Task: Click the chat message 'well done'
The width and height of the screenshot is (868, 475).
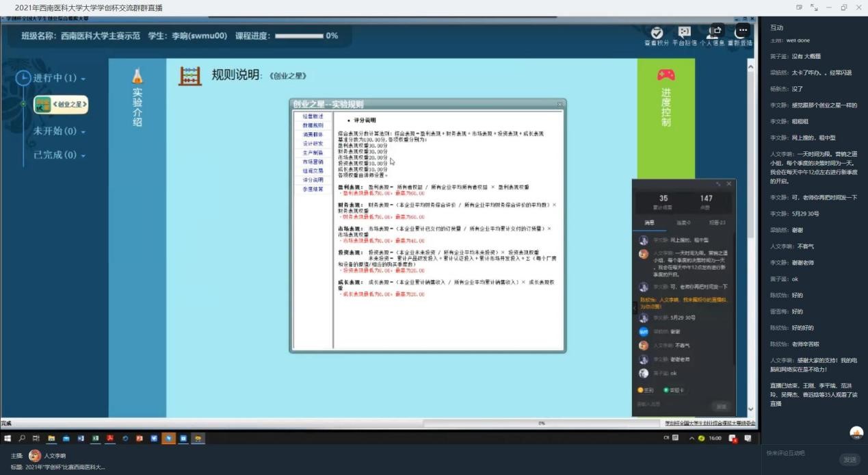Action: pyautogui.click(x=798, y=40)
